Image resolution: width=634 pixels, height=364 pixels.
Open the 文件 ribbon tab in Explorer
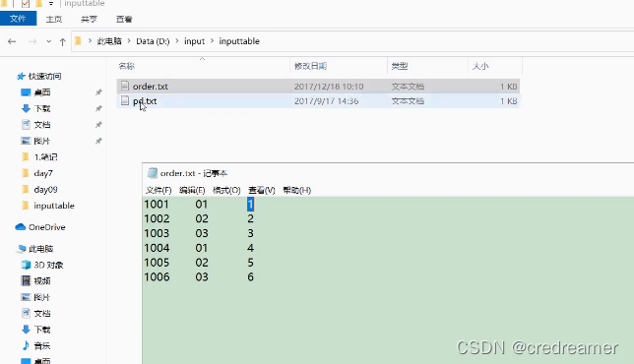click(x=18, y=19)
